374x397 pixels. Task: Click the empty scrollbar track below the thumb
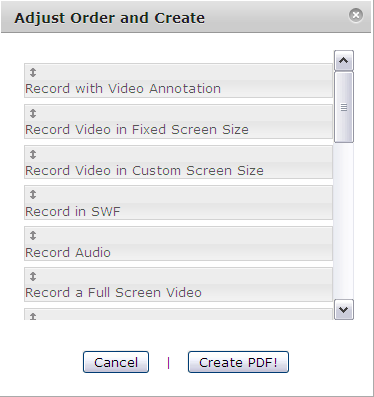point(344,221)
